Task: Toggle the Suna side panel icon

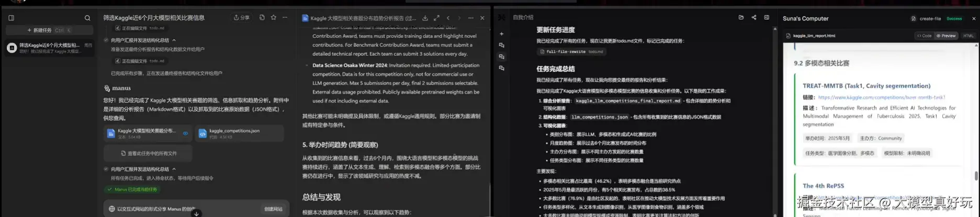Action: [767, 17]
